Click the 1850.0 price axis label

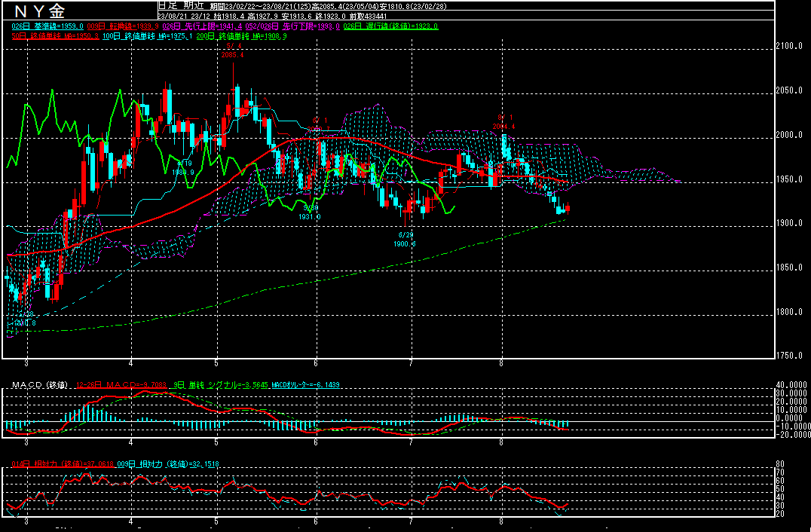(x=788, y=268)
